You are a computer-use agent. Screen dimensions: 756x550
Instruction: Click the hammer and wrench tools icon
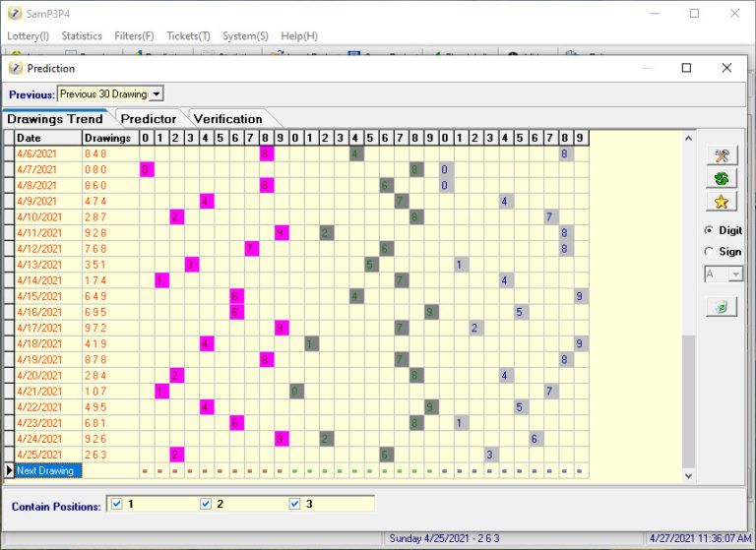tap(721, 155)
